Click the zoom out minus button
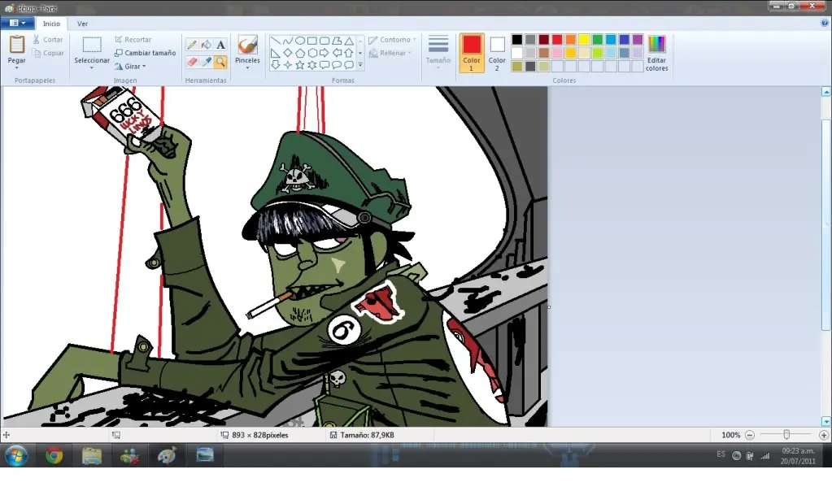This screenshot has width=832, height=504. pyautogui.click(x=750, y=435)
